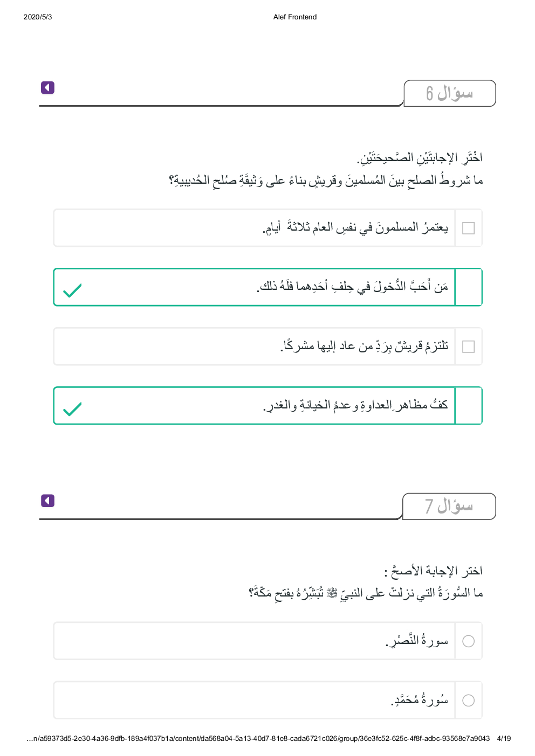Open the سؤال 7 question tab

pyautogui.click(x=449, y=507)
